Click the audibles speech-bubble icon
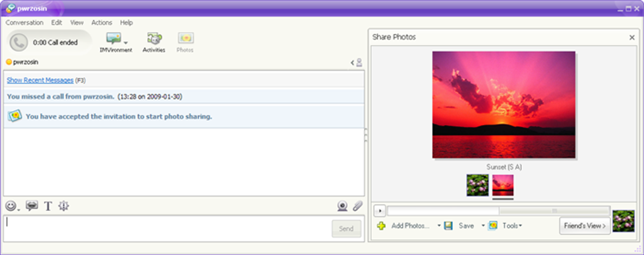The width and height of the screenshot is (644, 255). click(32, 206)
